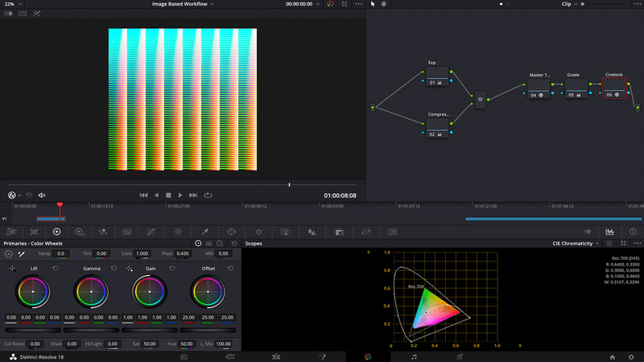Choose the arrow selection tool in node editor
The width and height of the screenshot is (644, 362).
pyautogui.click(x=373, y=4)
